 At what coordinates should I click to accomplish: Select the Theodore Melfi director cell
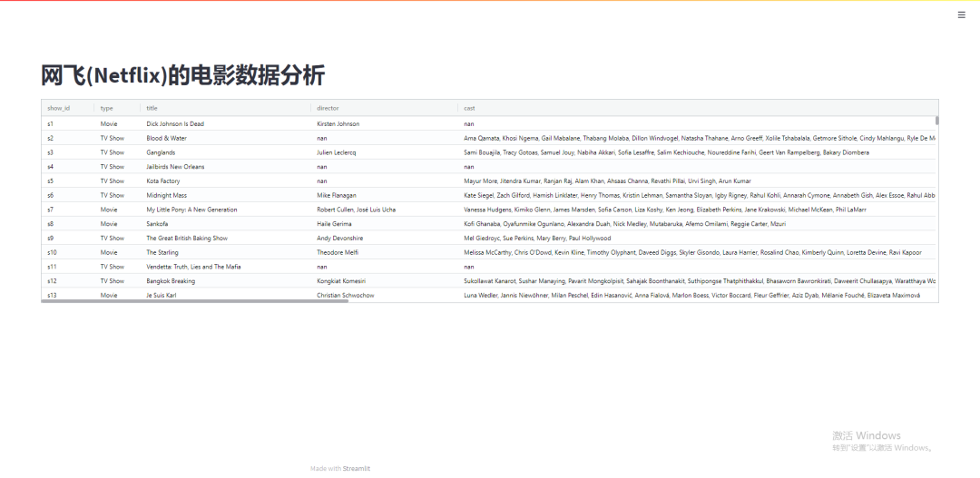click(338, 252)
